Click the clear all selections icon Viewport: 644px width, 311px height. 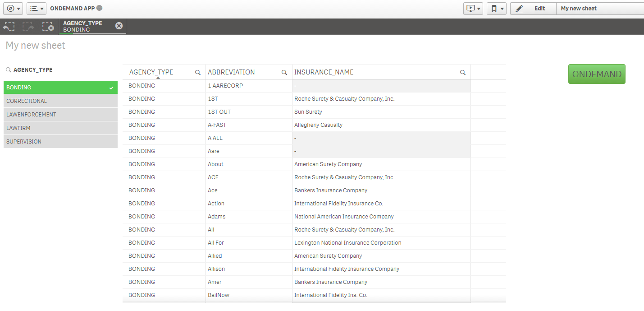click(48, 26)
